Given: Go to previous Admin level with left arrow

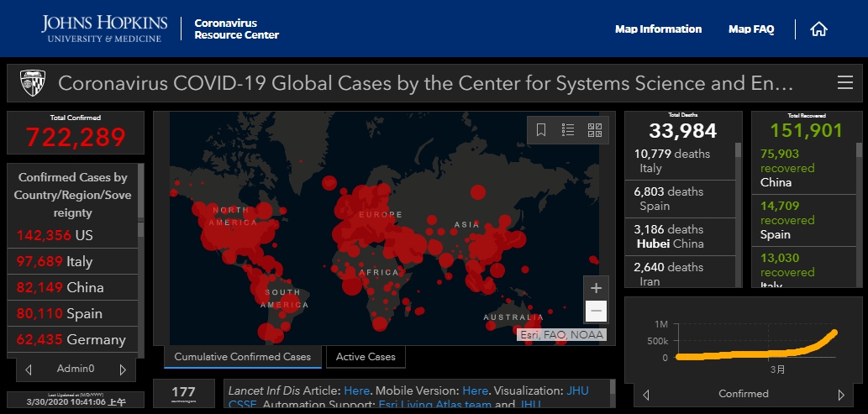Looking at the screenshot, I should click(29, 369).
